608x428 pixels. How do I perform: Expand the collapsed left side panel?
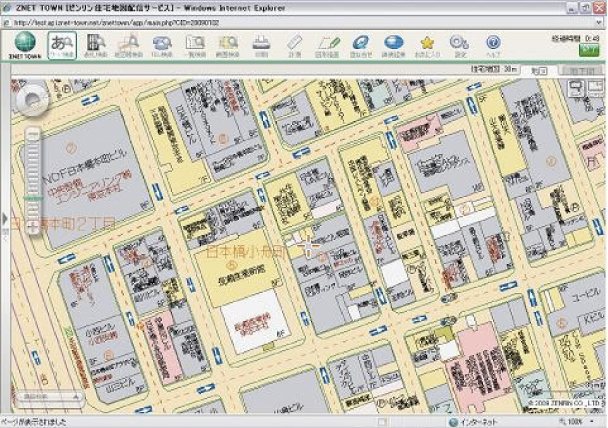coord(5,217)
